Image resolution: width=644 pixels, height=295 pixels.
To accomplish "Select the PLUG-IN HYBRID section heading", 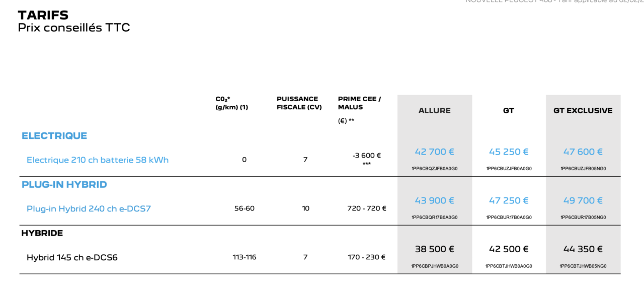I will [64, 185].
